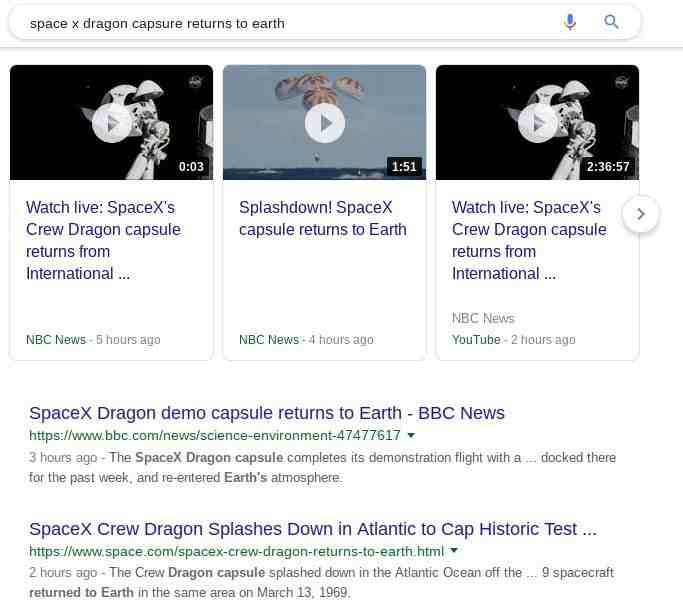Click the 2:36:57 duration badge

608,167
